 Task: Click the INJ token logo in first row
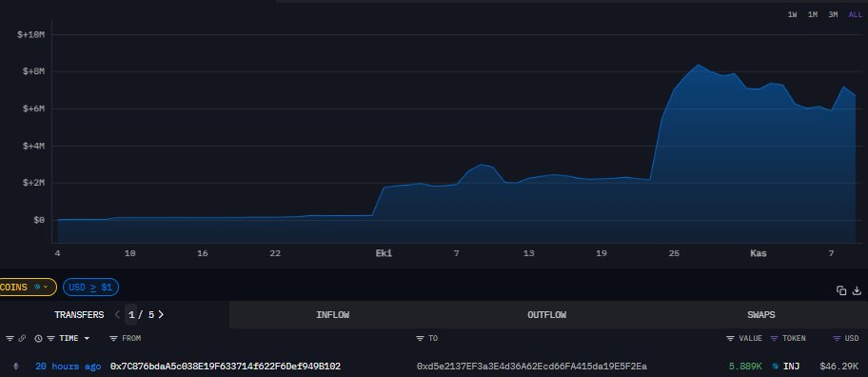coord(776,367)
